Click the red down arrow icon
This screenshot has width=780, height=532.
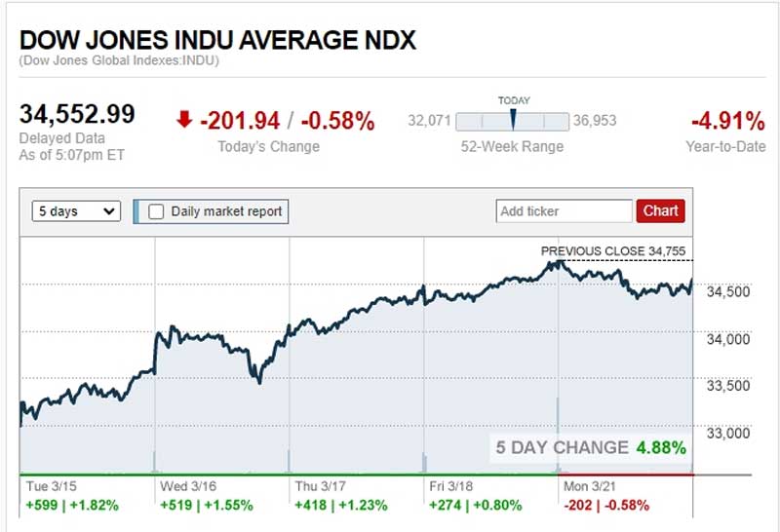pyautogui.click(x=184, y=120)
